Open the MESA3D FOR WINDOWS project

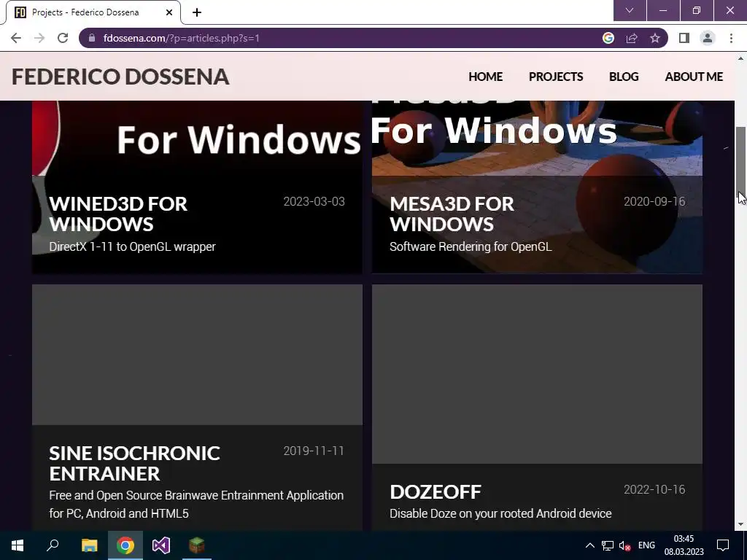click(x=452, y=214)
